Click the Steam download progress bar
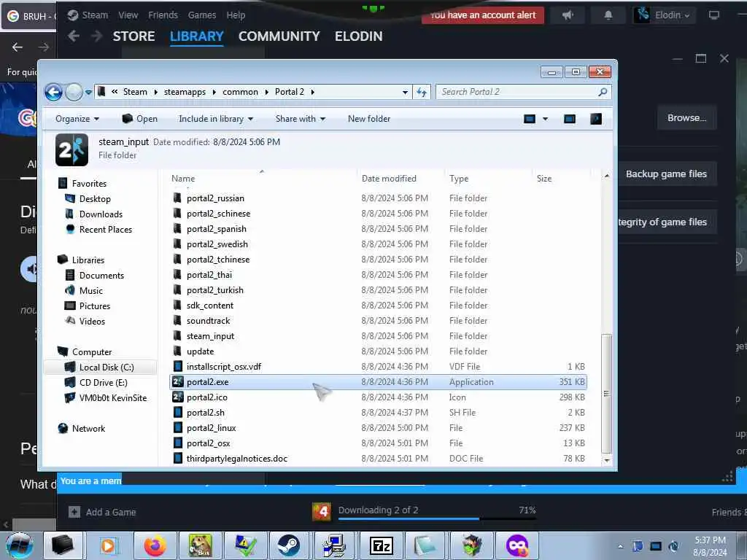Viewport: 747px width, 560px height. (x=437, y=518)
